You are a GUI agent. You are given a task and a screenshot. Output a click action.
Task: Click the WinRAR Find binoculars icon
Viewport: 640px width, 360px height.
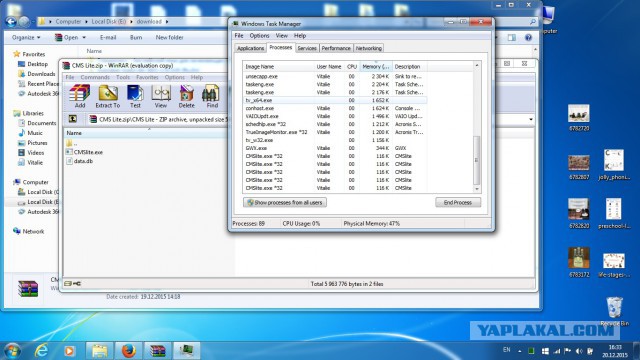point(211,96)
